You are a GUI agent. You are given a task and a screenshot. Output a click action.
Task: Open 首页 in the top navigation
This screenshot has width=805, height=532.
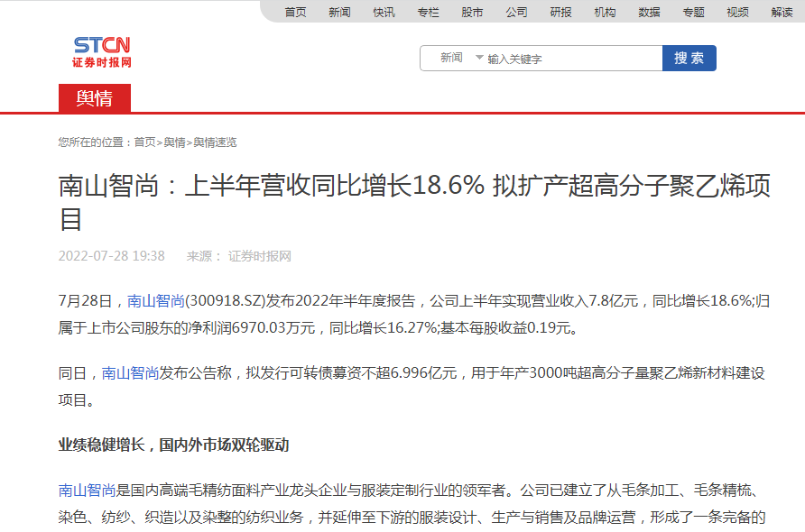(x=295, y=12)
